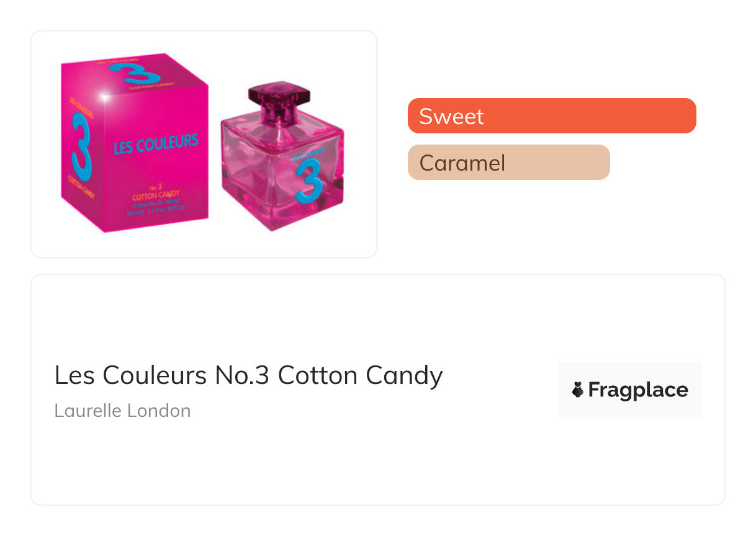
Task: Click the blue 3 on the perfume bottle
Action: click(x=309, y=180)
